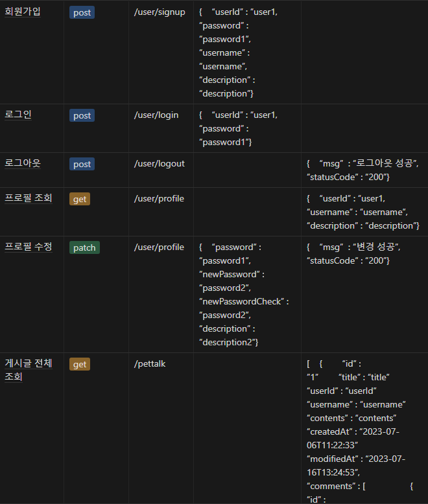
Task: Open the 프로필 조회 row title
Action: tap(29, 198)
